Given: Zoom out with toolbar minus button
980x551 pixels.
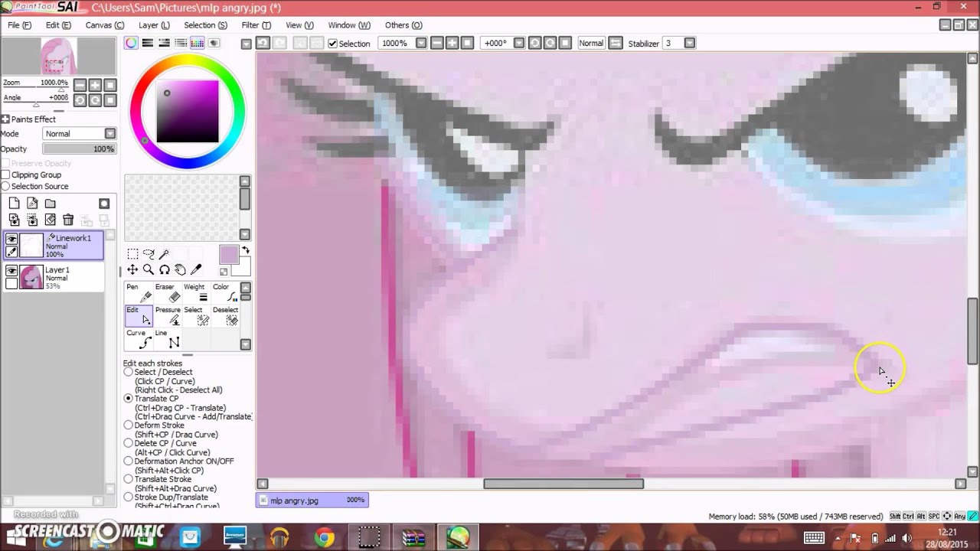Looking at the screenshot, I should tap(437, 44).
